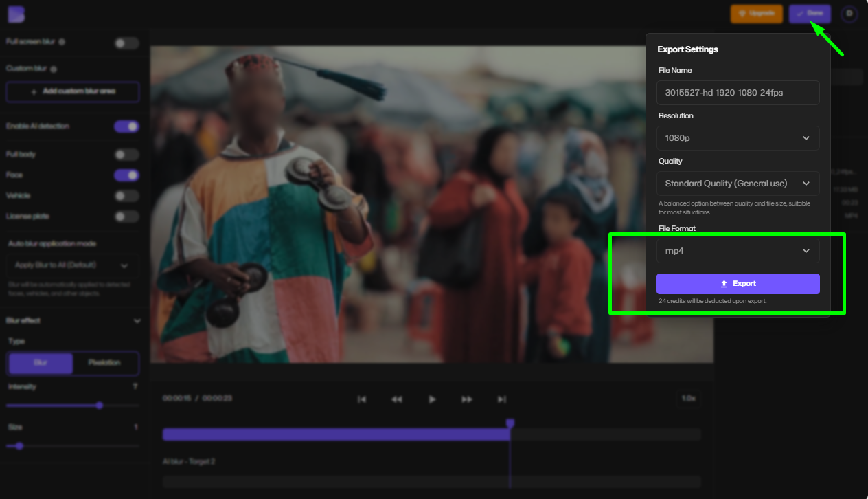Enable the Vehicle blur switch

coord(126,196)
